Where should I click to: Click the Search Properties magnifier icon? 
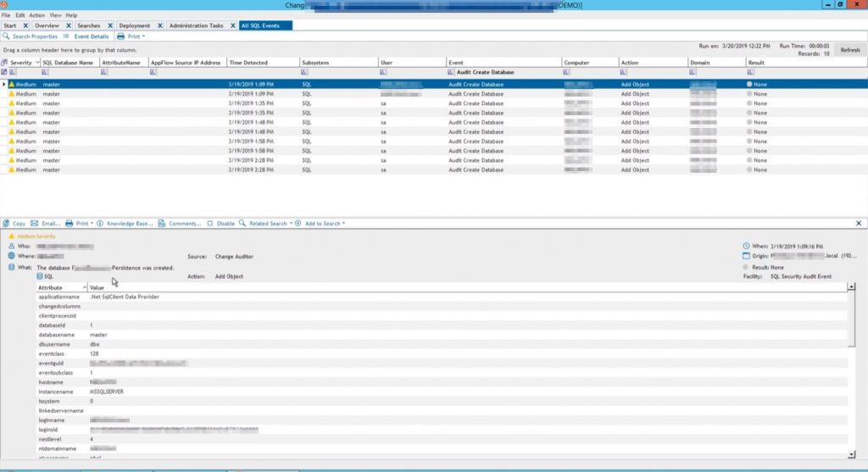pyautogui.click(x=7, y=36)
